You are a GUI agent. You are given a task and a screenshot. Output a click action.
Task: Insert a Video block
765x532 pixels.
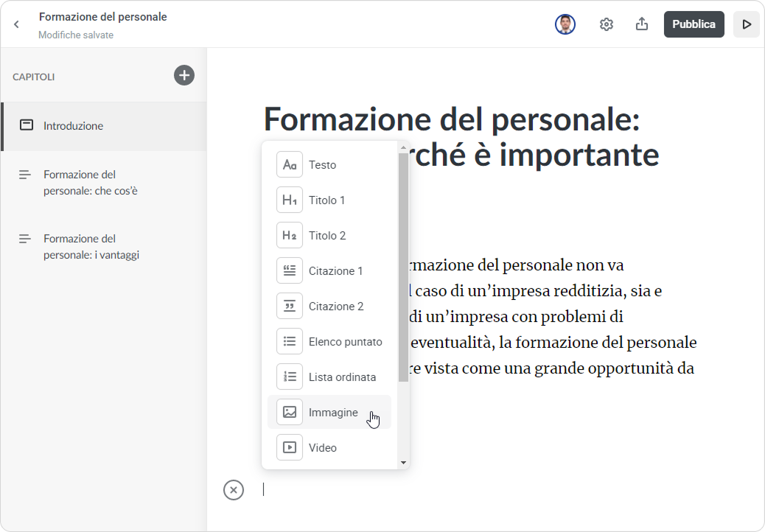pos(322,448)
